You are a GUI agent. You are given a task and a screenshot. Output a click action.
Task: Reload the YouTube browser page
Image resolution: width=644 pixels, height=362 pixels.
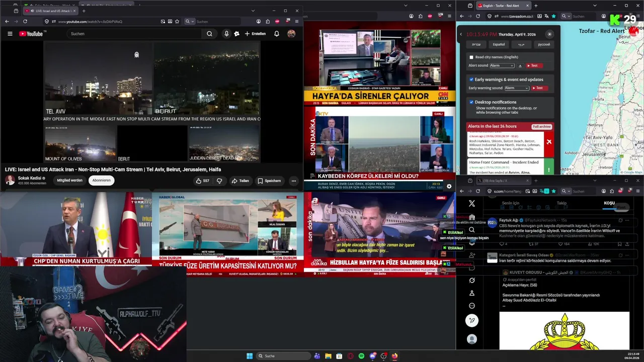(x=25, y=22)
